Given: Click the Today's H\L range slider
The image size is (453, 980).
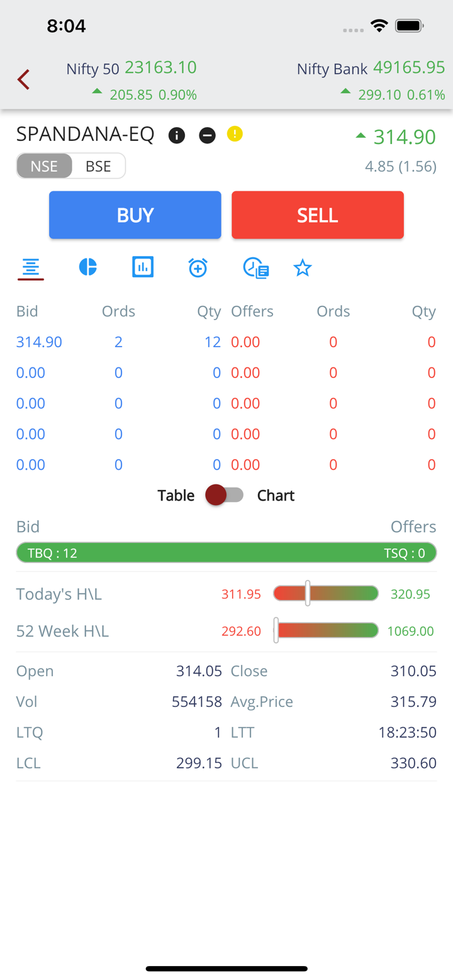Looking at the screenshot, I should 326,594.
